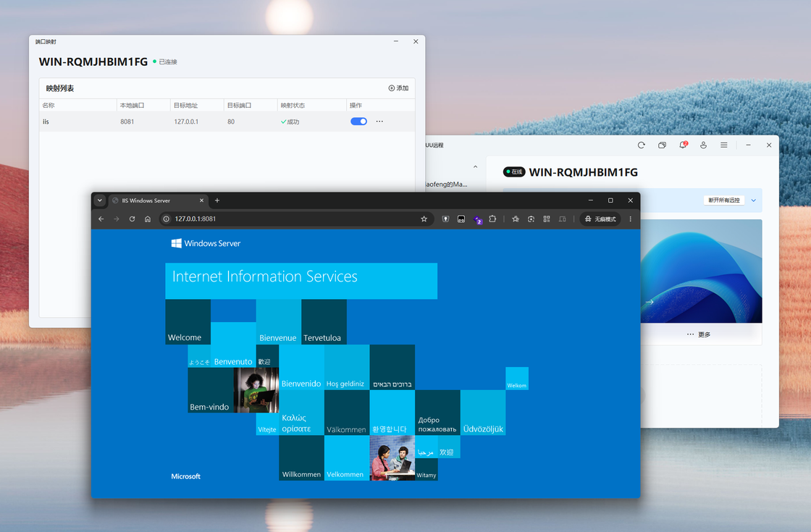Click the Bem-vindo tile

211,390
